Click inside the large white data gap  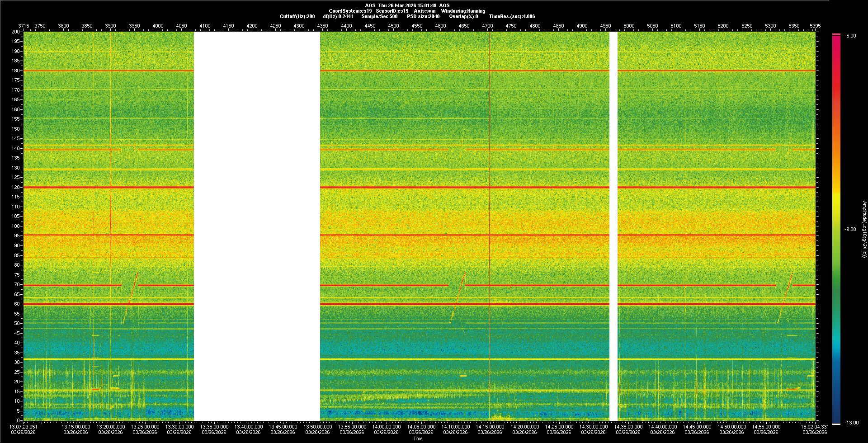tap(257, 226)
